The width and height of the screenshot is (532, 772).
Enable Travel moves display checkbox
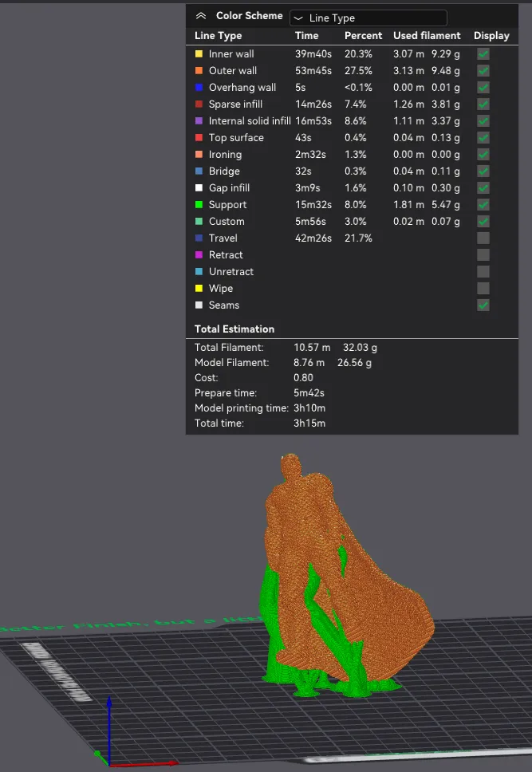(x=483, y=238)
